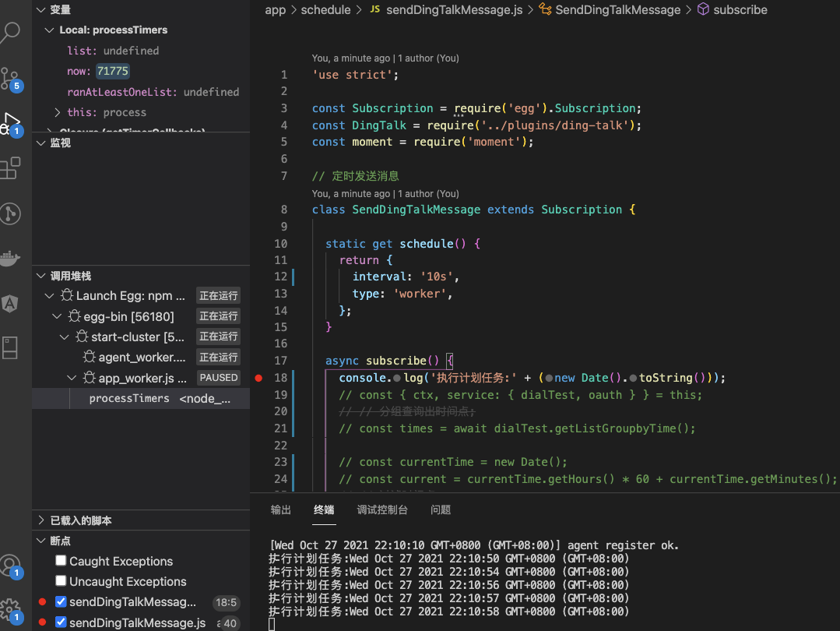Open the Extensions view icon
Viewport: 840px width, 631px height.
click(x=10, y=168)
